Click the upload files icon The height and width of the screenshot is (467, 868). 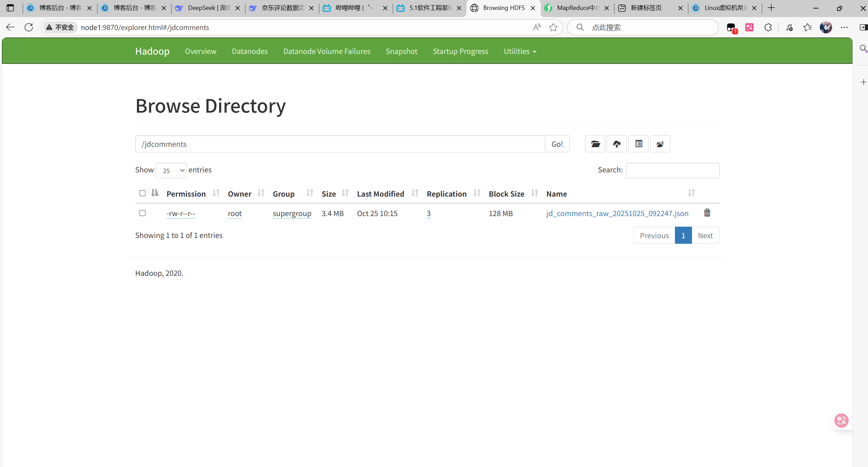616,144
